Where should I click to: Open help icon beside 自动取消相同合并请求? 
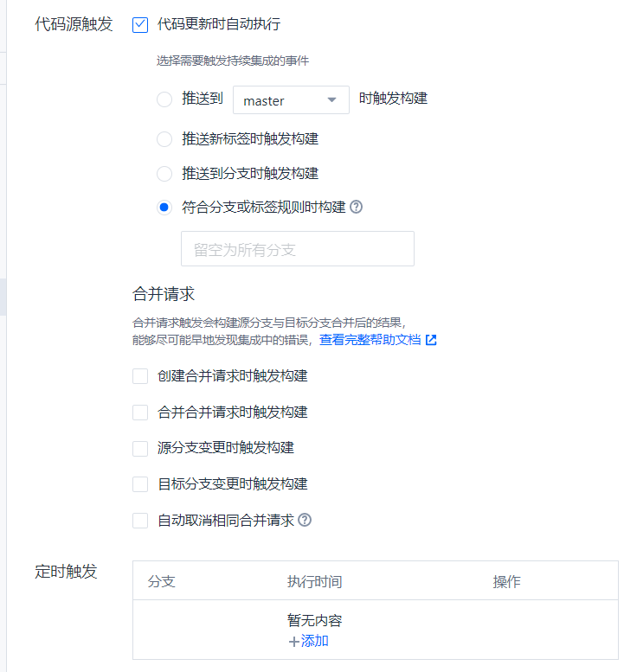305,520
